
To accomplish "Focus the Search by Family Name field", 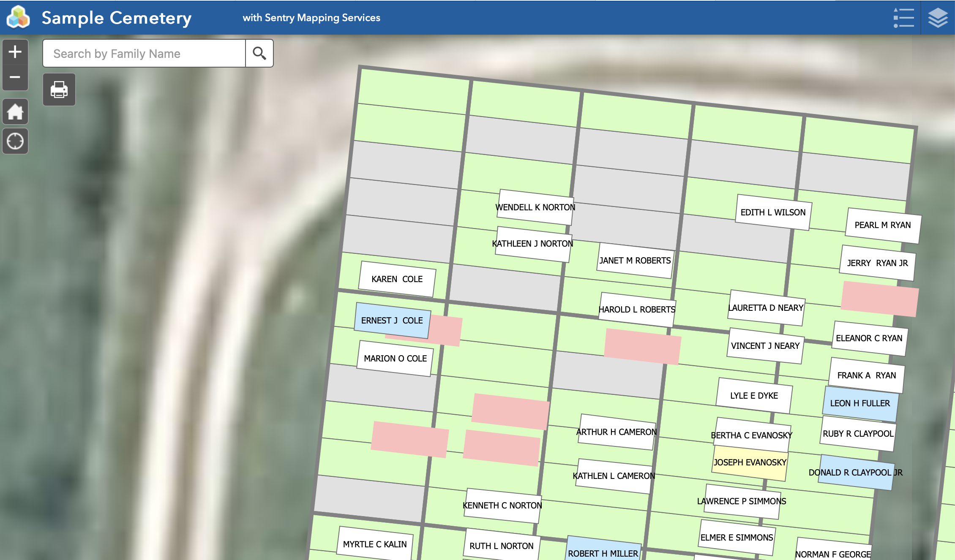I will (x=144, y=54).
